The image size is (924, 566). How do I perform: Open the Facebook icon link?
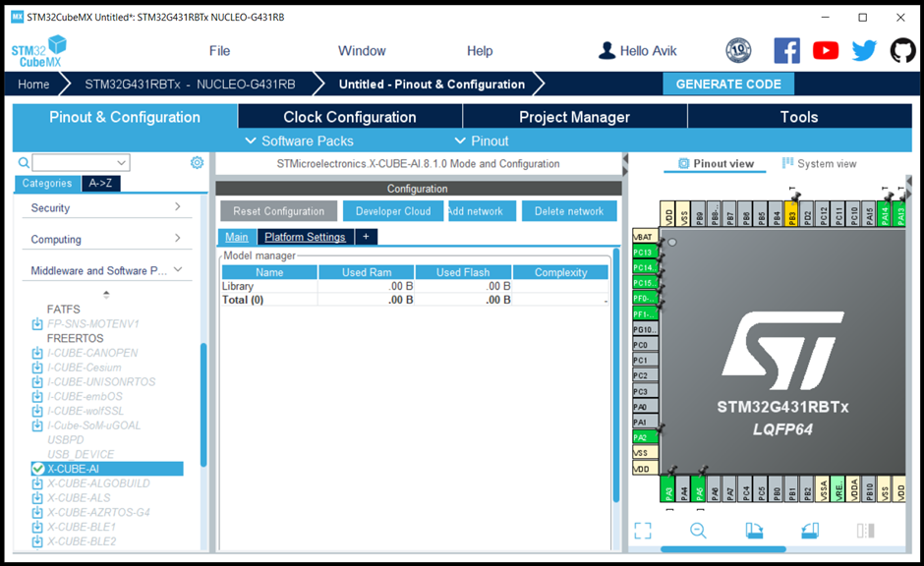tap(786, 51)
